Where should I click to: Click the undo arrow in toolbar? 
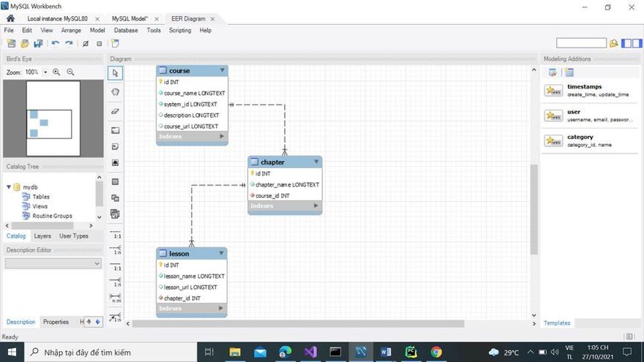coord(56,44)
